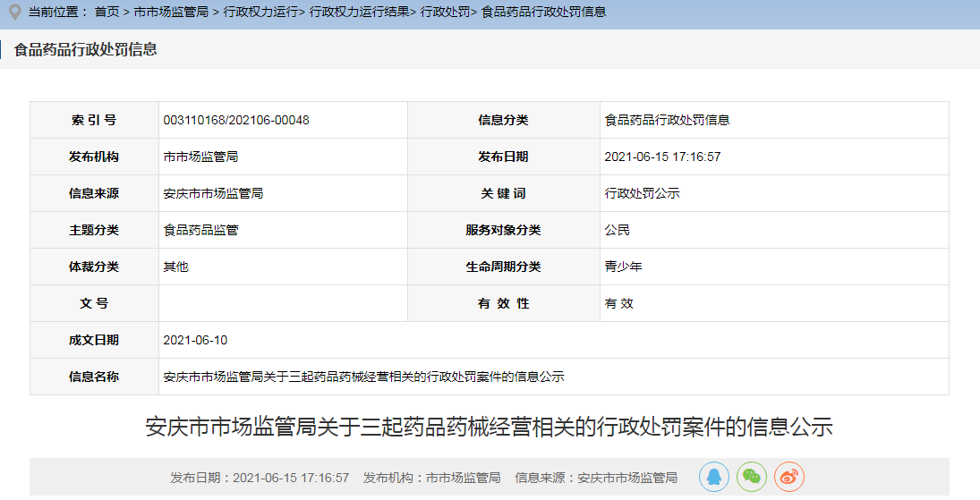Screen dimensions: 980x500
Task: Share the article via the green WeChat icon
Action: point(752,477)
